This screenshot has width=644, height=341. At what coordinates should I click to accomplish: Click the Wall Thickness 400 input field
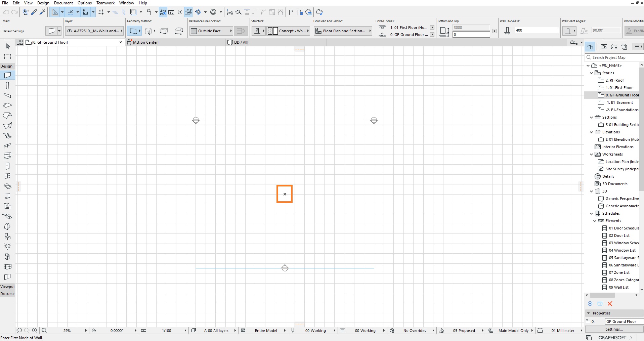[x=536, y=30]
